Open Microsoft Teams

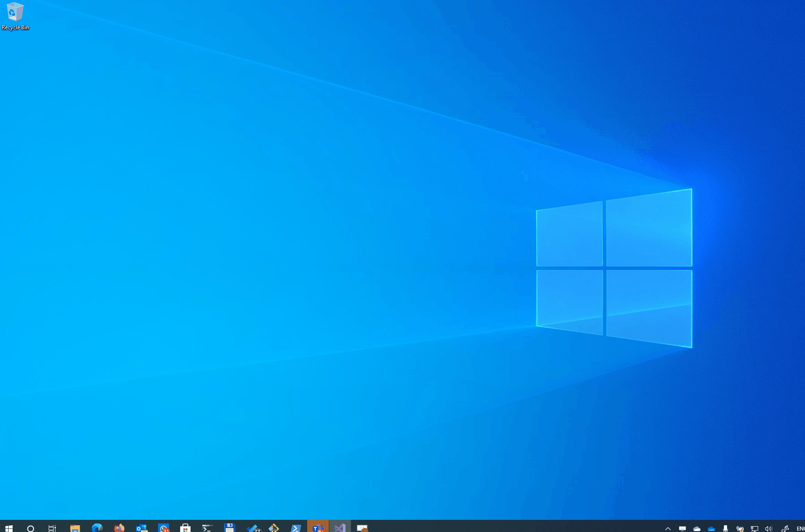coord(318,527)
